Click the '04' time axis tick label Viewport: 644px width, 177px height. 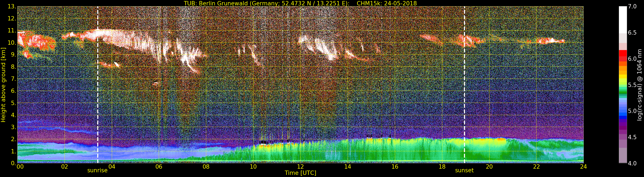pyautogui.click(x=112, y=167)
